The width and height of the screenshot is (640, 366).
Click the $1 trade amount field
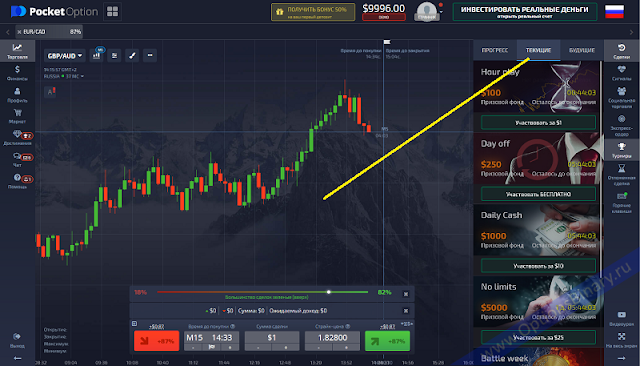tap(272, 337)
